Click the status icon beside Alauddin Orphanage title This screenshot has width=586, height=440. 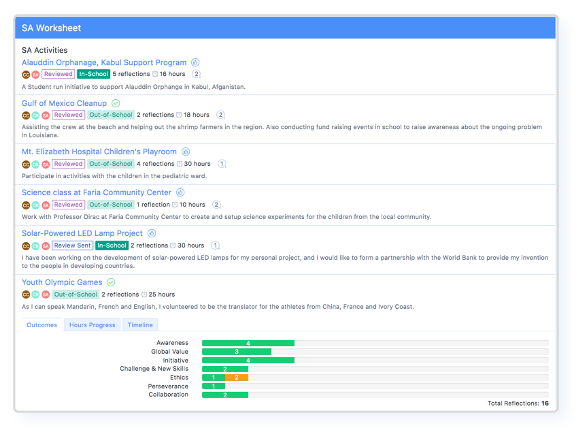(195, 62)
